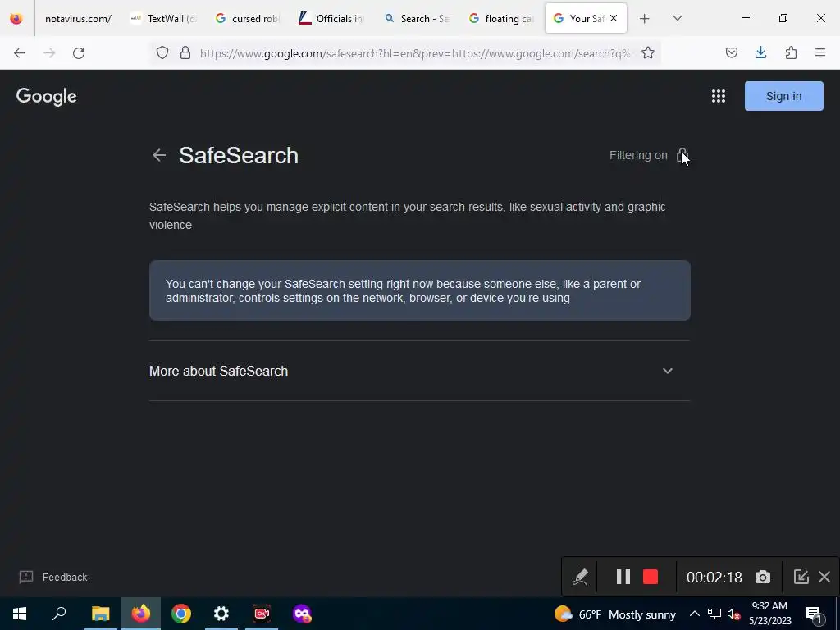Click the muted volume tray icon
840x630 pixels.
click(734, 614)
